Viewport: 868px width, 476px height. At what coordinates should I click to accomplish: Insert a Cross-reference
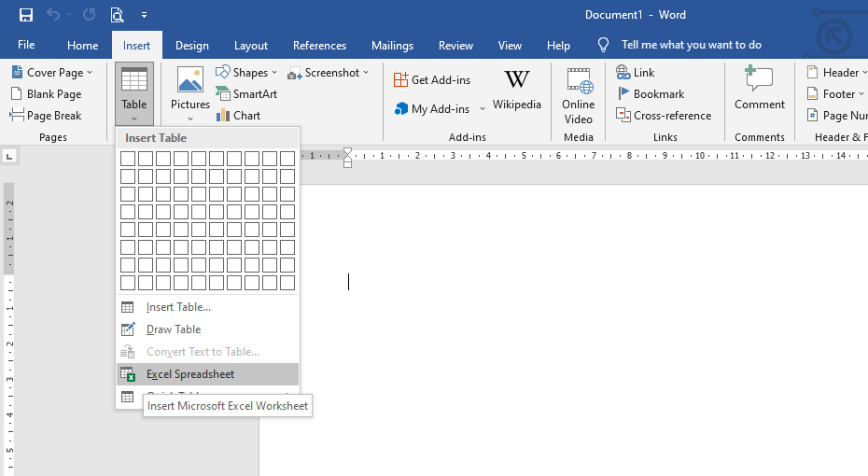(664, 116)
